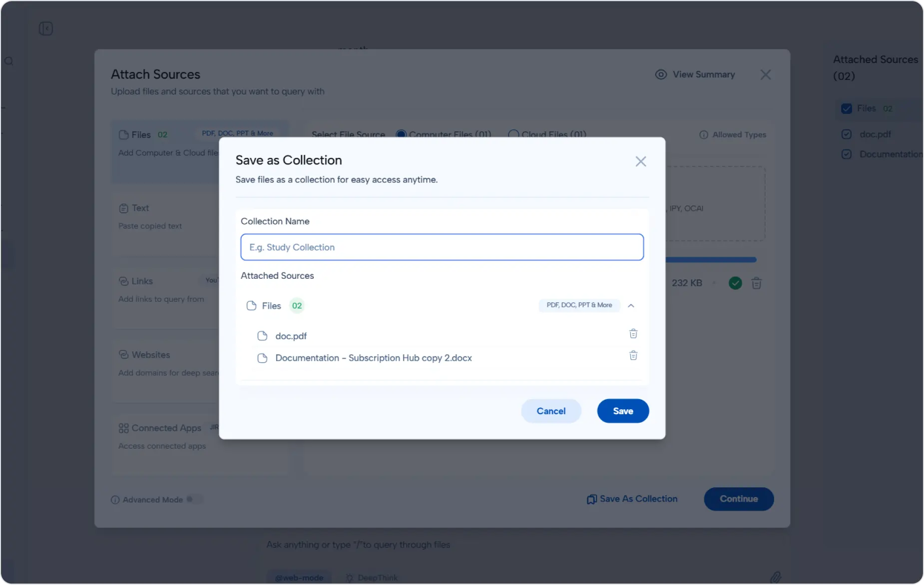Click the search icon in left sidebar
924x585 pixels.
(9, 61)
